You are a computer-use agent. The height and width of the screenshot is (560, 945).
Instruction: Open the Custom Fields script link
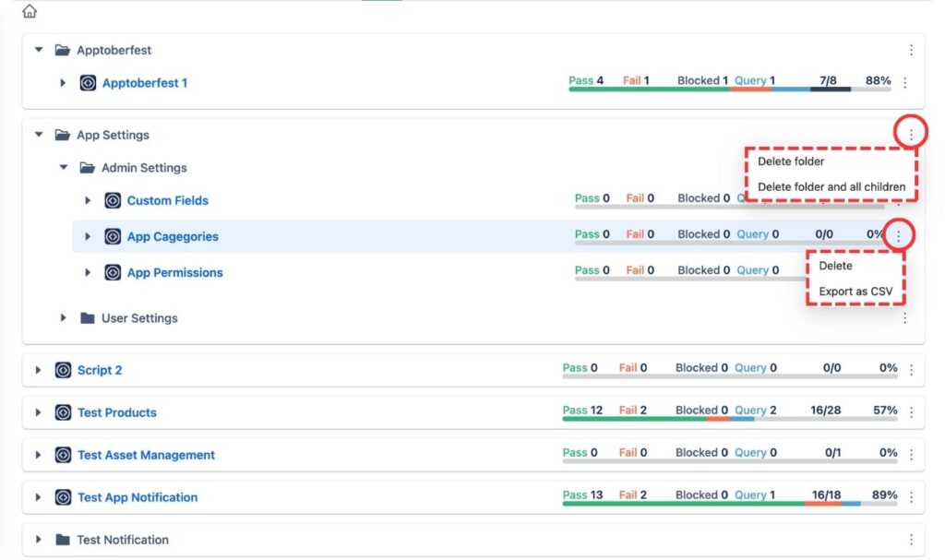tap(167, 200)
